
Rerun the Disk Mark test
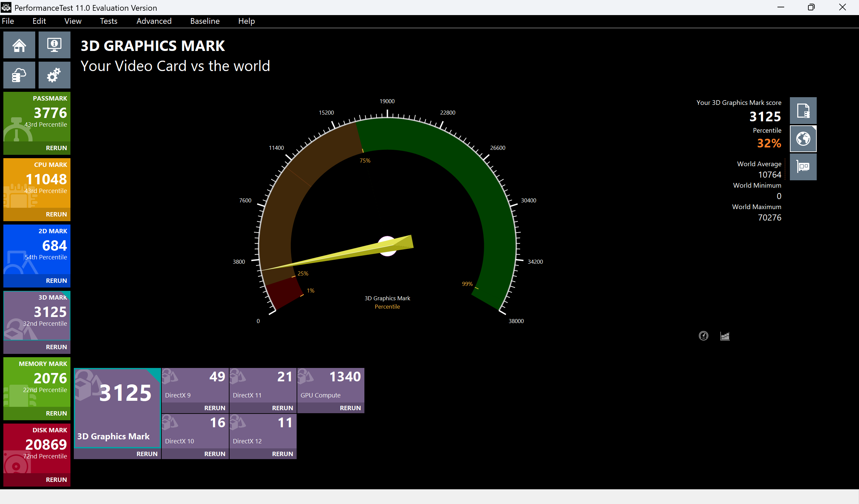point(56,480)
